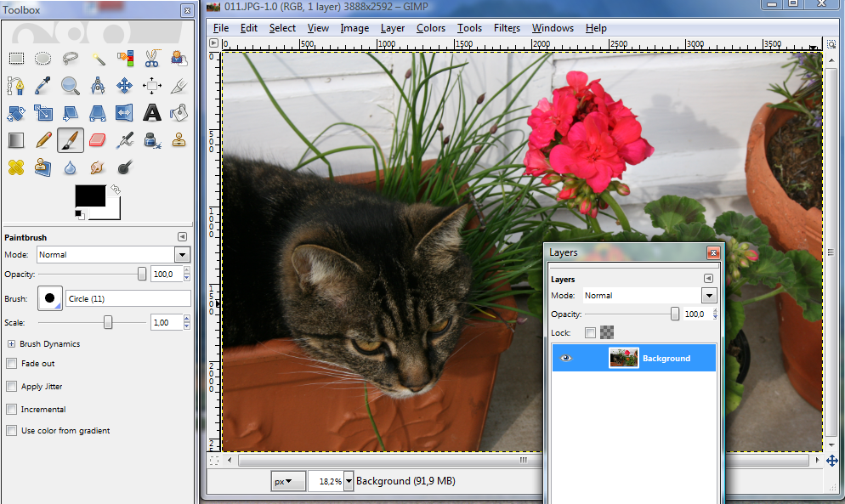845x504 pixels.
Task: Open the zoom percentage dropdown
Action: tap(349, 480)
